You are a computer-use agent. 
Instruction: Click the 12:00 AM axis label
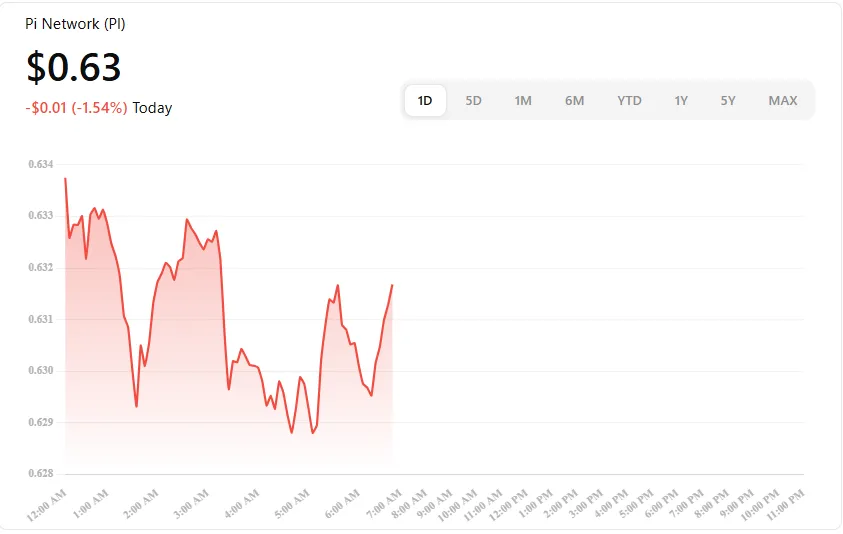(x=47, y=505)
